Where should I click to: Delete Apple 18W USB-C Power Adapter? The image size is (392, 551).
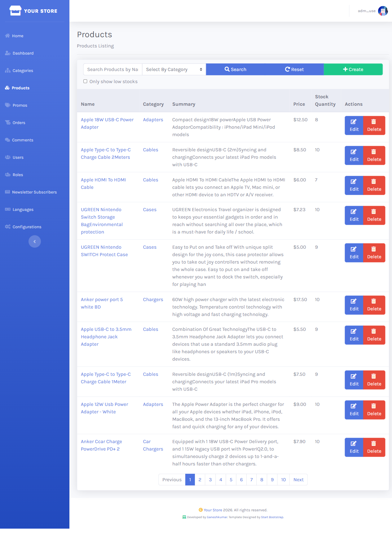click(374, 126)
